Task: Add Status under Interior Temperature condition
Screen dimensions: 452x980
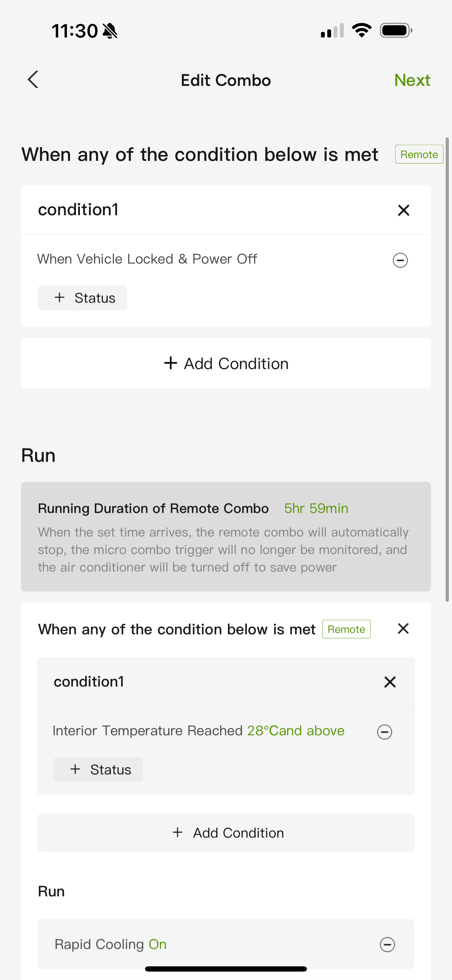Action: [98, 770]
